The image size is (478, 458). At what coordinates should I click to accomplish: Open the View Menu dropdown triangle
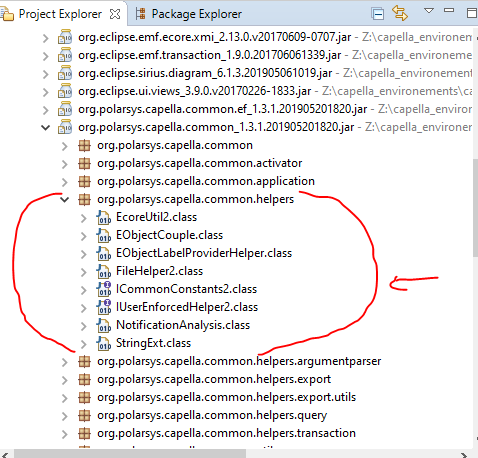coord(429,11)
